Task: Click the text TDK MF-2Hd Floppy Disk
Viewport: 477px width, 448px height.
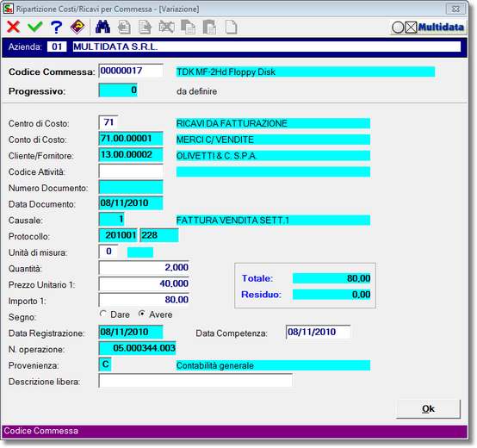Action: 226,72
